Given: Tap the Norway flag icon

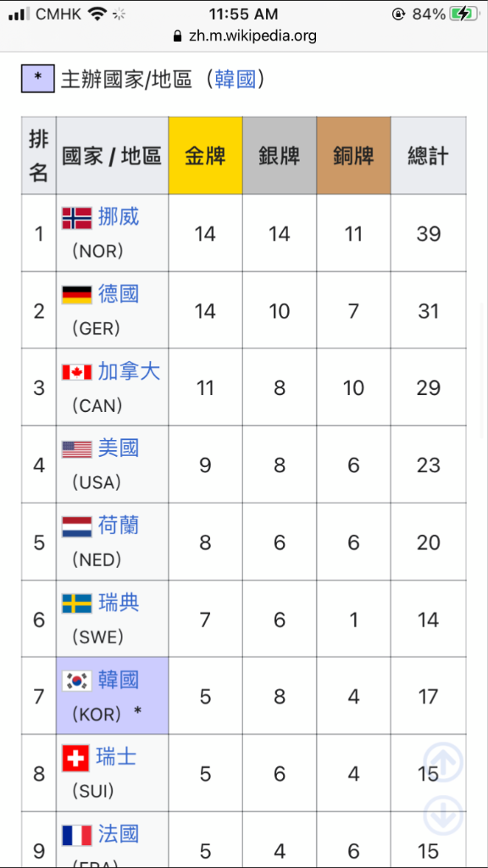Looking at the screenshot, I should pos(76,218).
